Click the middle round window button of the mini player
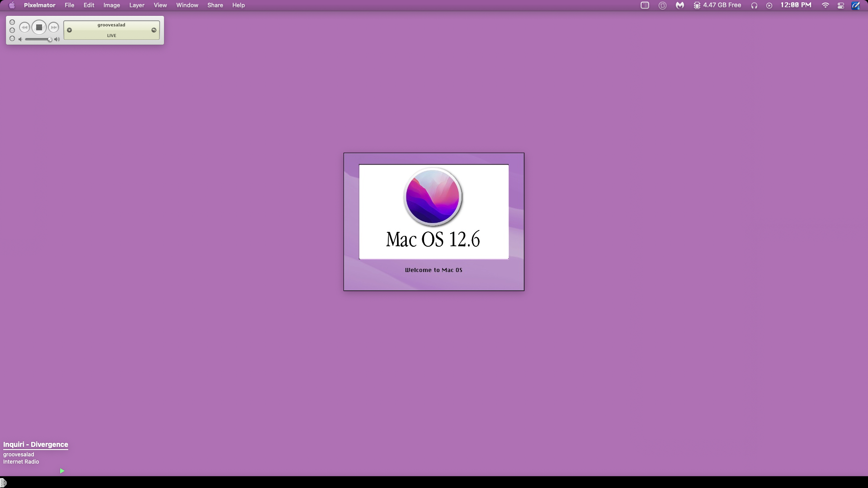Viewport: 868px width, 488px height. pyautogui.click(x=12, y=30)
